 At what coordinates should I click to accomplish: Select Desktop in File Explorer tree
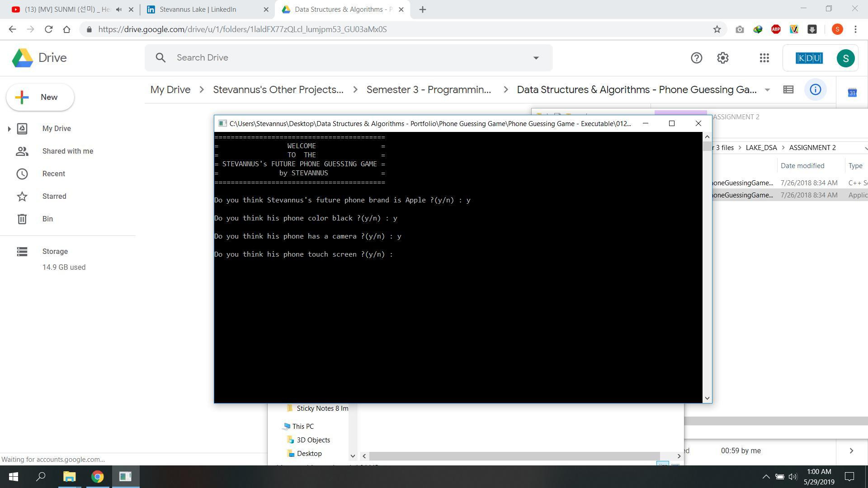pos(309,453)
